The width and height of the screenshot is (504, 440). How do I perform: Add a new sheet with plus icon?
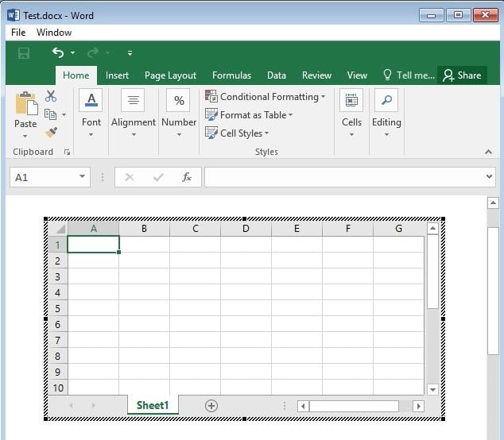point(211,405)
